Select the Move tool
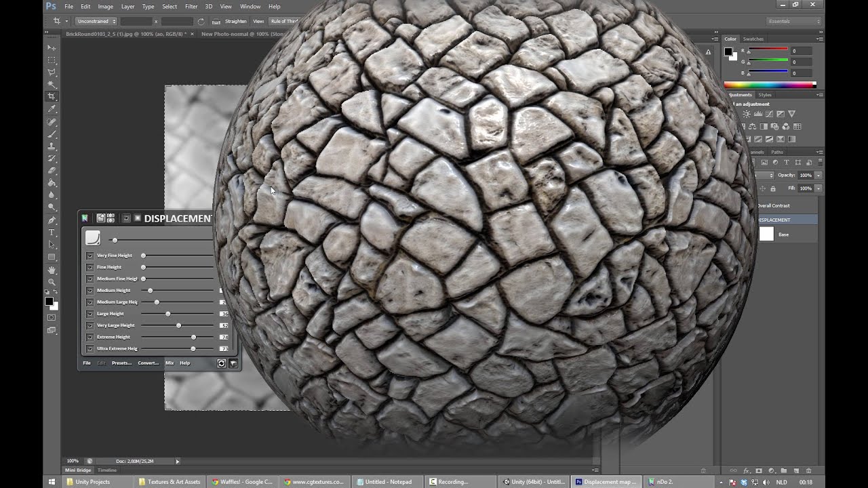868x488 pixels. (x=52, y=48)
